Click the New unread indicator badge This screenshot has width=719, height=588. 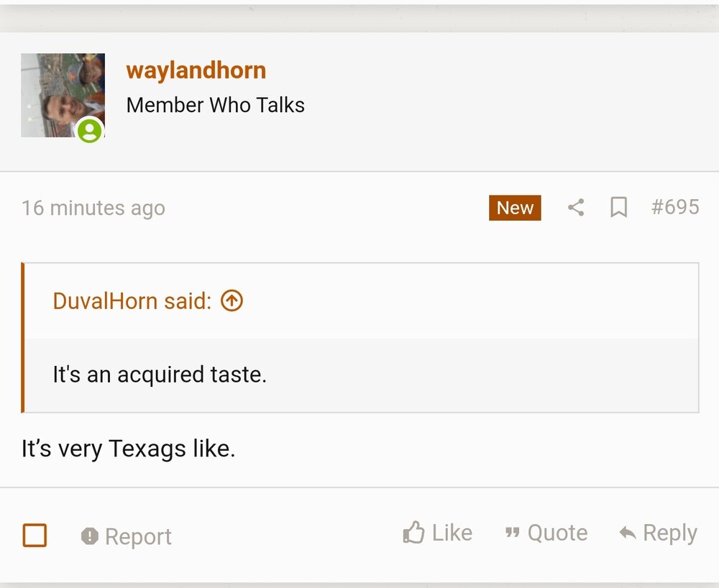515,208
